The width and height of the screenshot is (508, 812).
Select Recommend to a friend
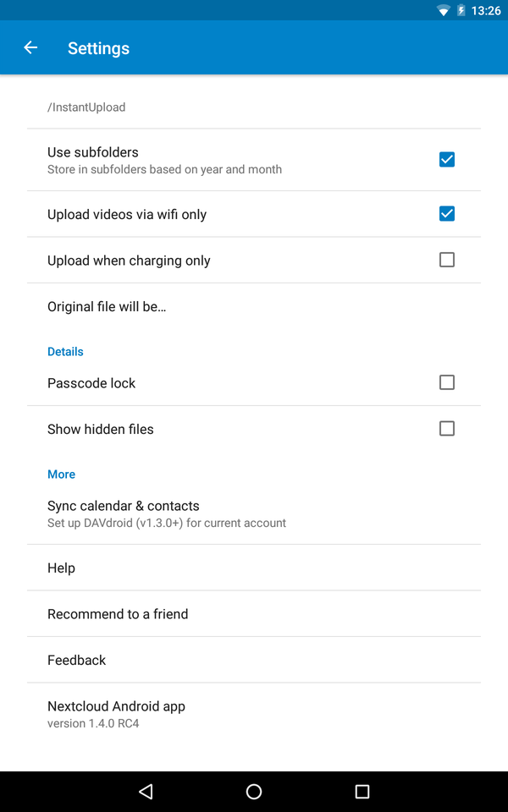point(118,614)
